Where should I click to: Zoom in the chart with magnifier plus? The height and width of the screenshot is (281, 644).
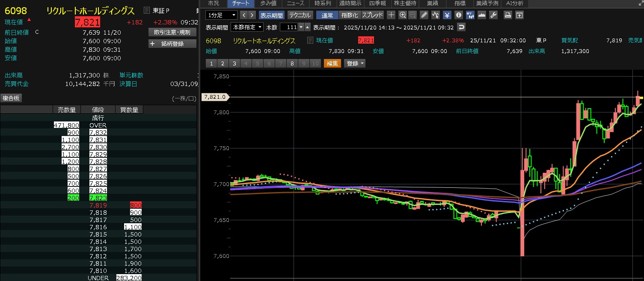point(403,15)
